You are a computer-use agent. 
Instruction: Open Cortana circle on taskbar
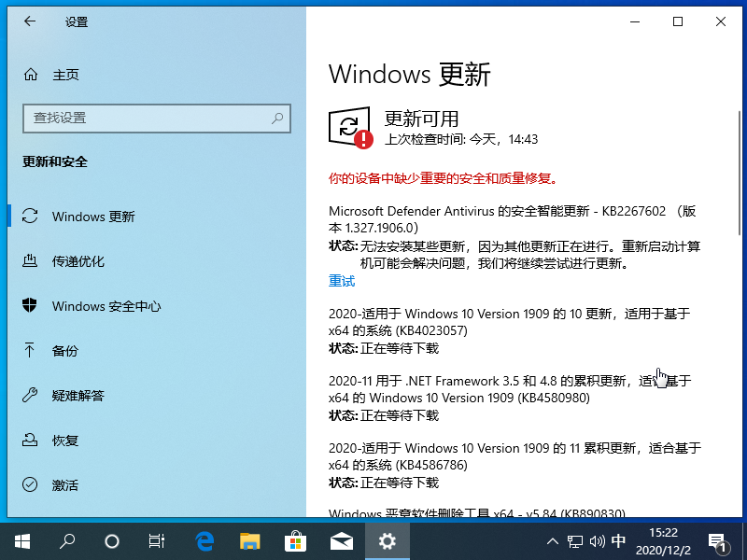[x=112, y=541]
